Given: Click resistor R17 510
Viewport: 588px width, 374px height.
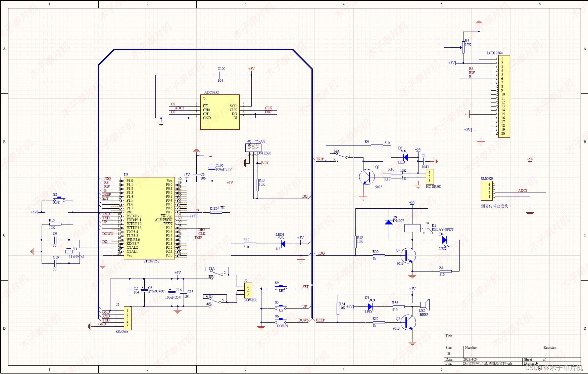Looking at the screenshot, I should pyautogui.click(x=249, y=244).
